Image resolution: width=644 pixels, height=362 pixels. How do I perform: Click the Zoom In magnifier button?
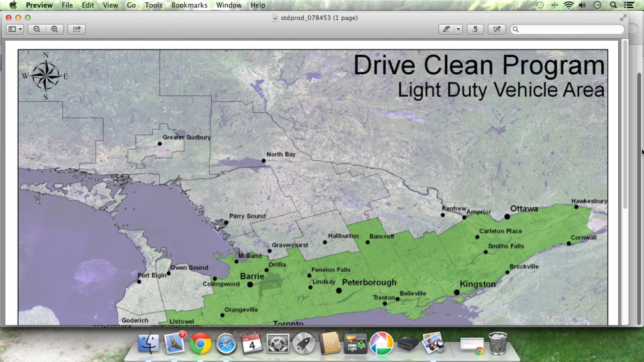click(x=55, y=29)
